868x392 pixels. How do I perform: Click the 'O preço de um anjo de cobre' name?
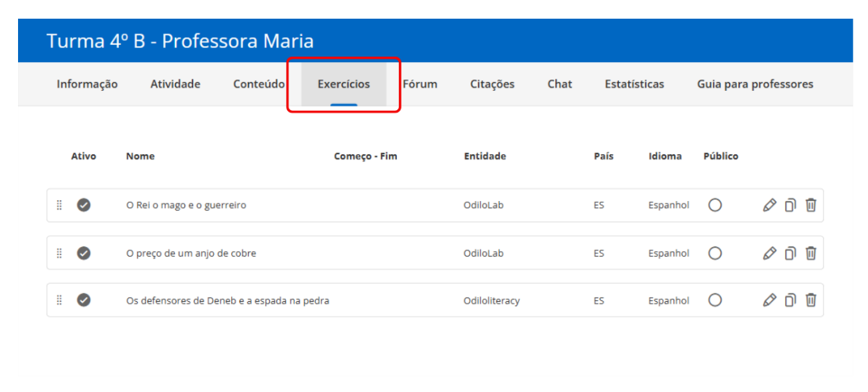(191, 253)
